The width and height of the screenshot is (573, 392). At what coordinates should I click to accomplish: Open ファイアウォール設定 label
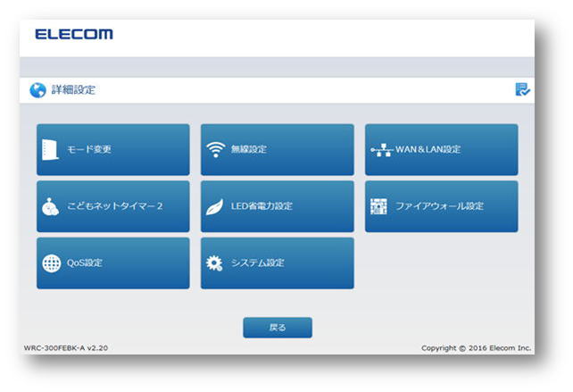pyautogui.click(x=440, y=206)
